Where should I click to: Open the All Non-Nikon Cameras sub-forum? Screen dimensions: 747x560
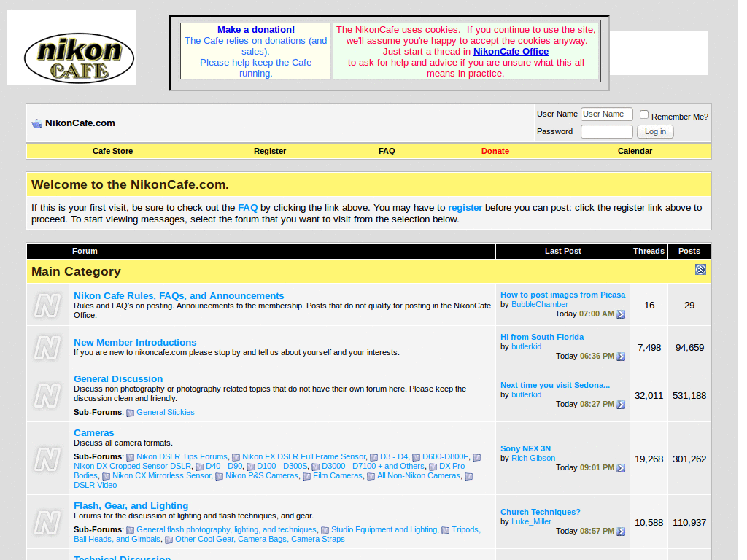[419, 475]
